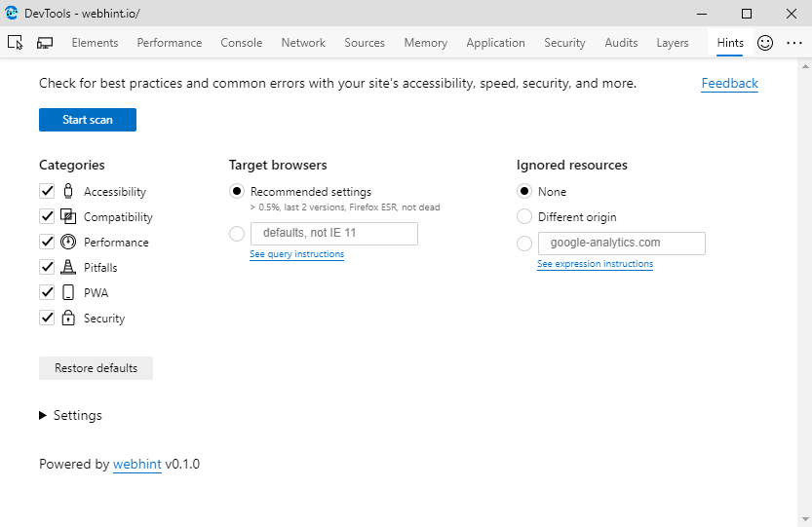
Task: Switch to the Performance tab
Action: pyautogui.click(x=170, y=43)
